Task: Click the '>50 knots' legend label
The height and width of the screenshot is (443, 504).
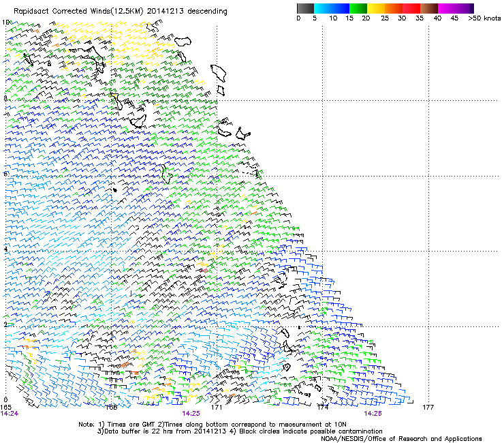Action: click(x=484, y=18)
